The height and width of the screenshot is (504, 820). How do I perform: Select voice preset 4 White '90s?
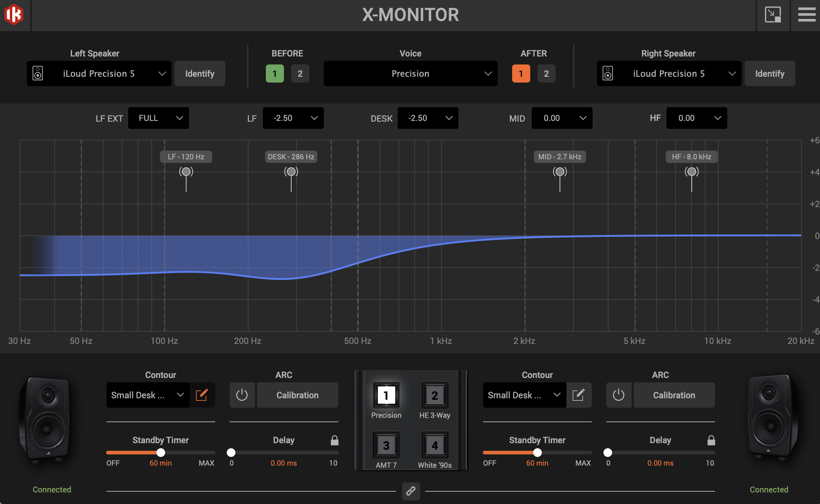435,445
